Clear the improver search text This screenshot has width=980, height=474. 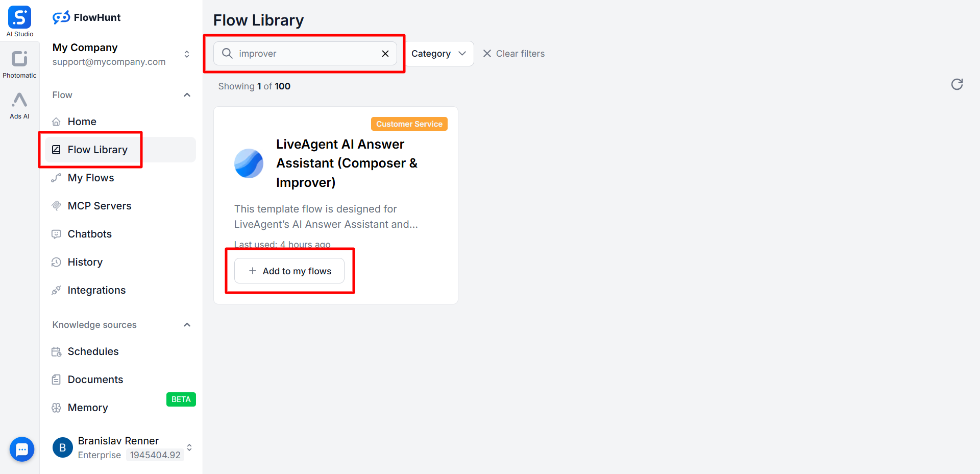(x=385, y=53)
